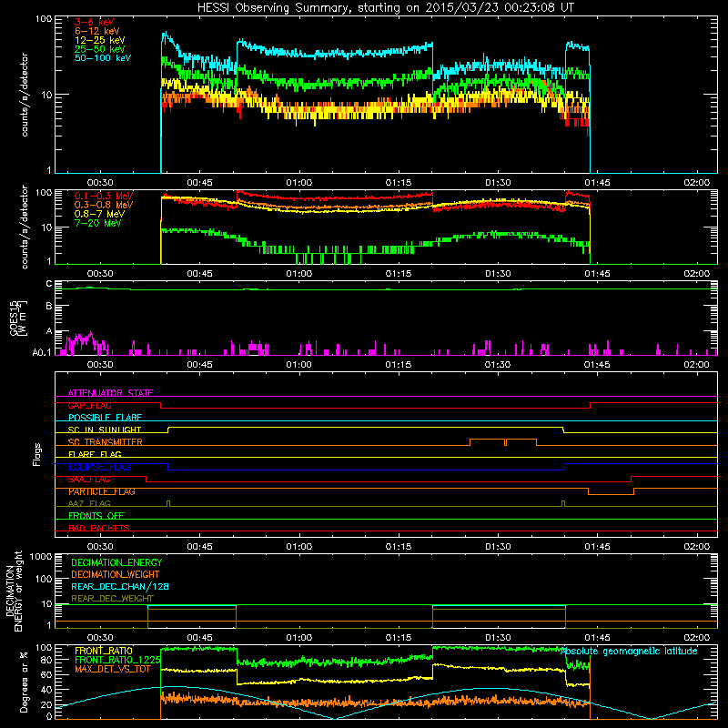Image resolution: width=728 pixels, height=728 pixels.
Task: Select the FLARE_FLAG label
Action: click(95, 454)
